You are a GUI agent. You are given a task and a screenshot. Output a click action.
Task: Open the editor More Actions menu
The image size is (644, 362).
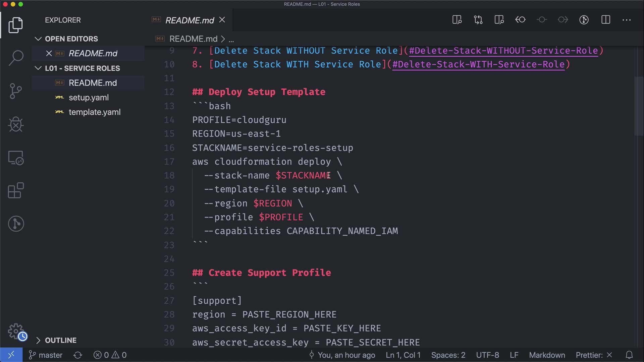point(626,20)
